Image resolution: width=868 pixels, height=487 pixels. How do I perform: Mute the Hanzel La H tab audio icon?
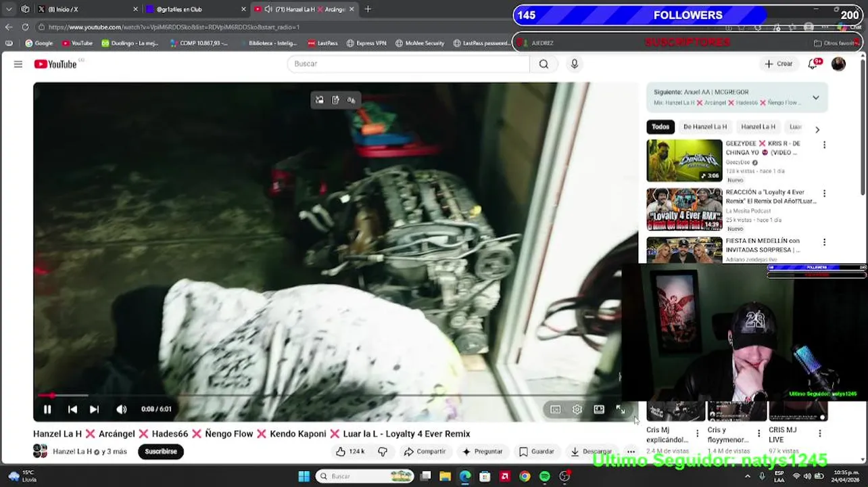click(268, 9)
